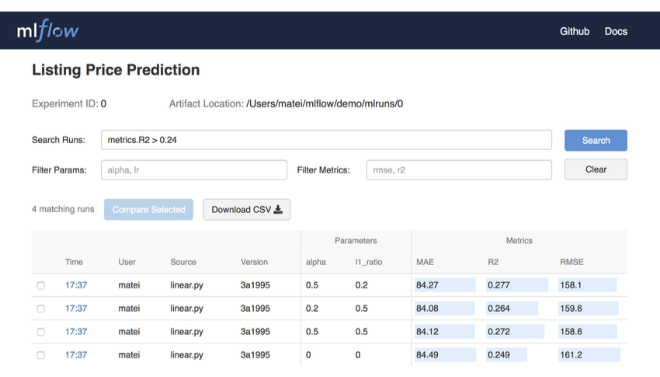Click the Parameters group header
Image resolution: width=660 pixels, height=377 pixels.
click(356, 241)
